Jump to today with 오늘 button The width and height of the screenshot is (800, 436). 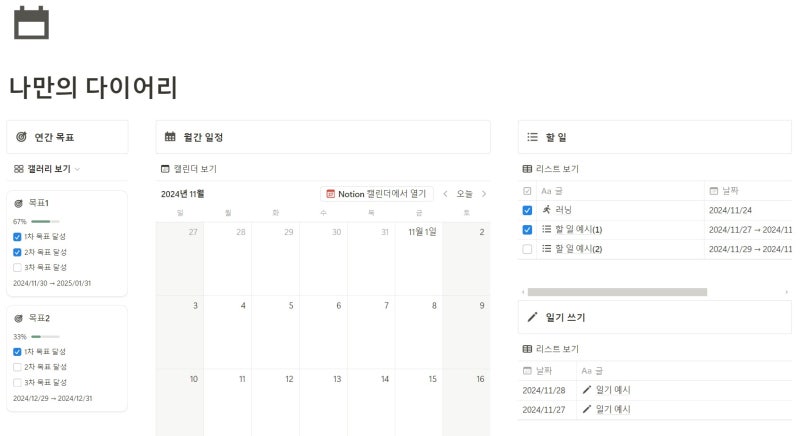click(x=464, y=194)
